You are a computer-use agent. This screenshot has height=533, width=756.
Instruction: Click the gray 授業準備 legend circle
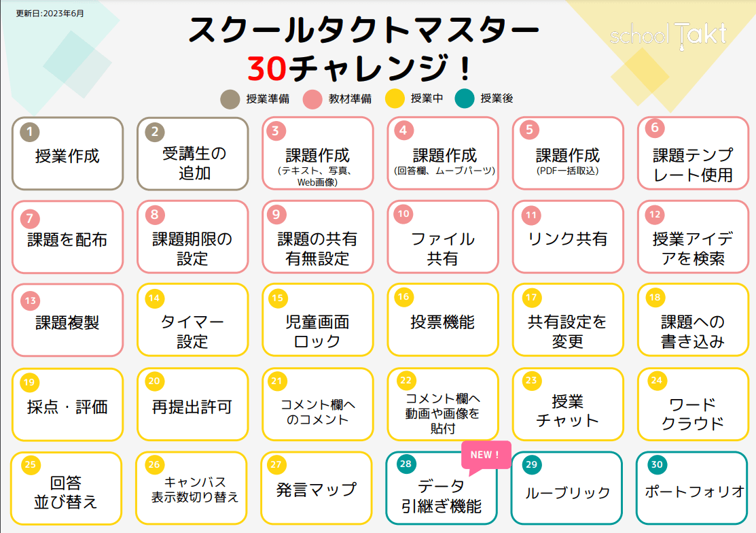[230, 99]
